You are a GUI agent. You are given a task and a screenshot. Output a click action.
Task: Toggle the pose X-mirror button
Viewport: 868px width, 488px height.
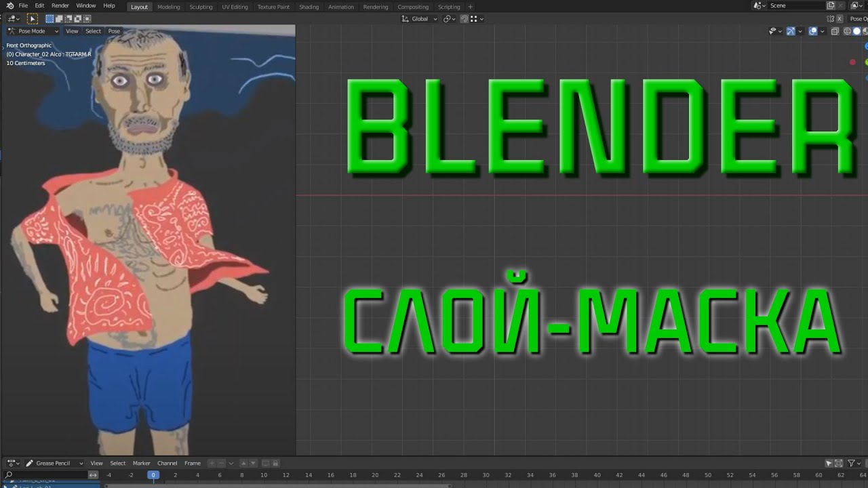point(840,19)
